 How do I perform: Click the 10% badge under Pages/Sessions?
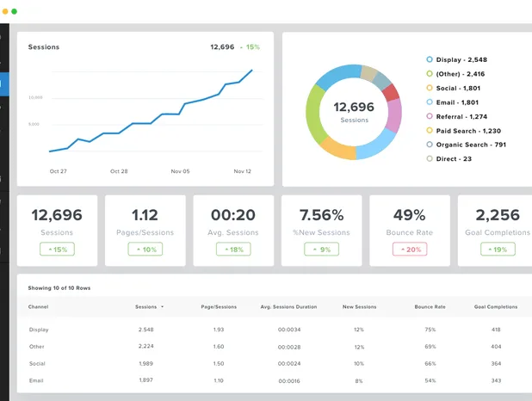click(x=145, y=250)
